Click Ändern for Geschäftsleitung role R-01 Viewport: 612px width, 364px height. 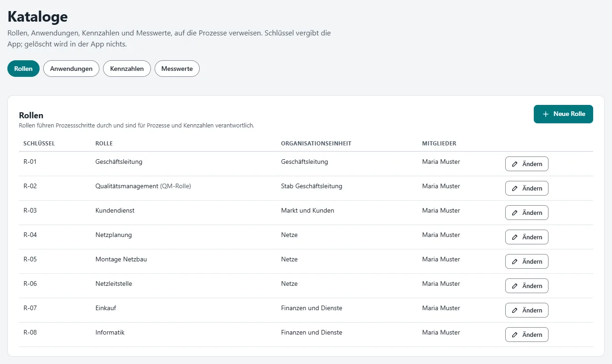[x=527, y=164]
